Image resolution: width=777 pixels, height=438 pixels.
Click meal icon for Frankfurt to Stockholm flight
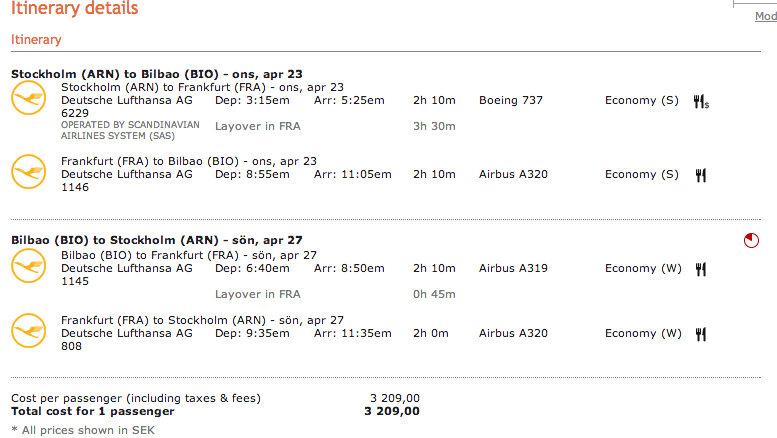(x=701, y=334)
